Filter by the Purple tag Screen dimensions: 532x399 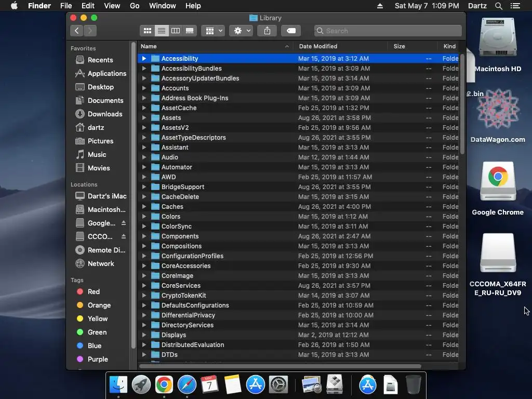click(92, 360)
